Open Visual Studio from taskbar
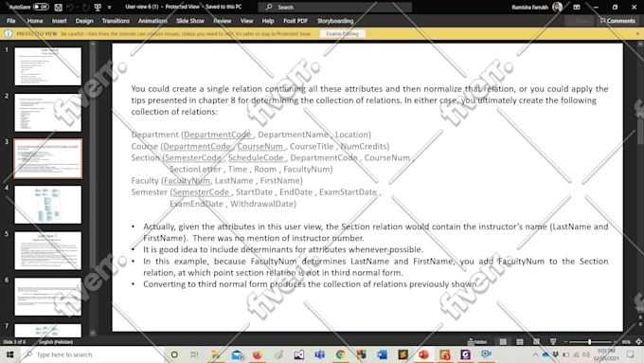644x363 pixels. 299,354
